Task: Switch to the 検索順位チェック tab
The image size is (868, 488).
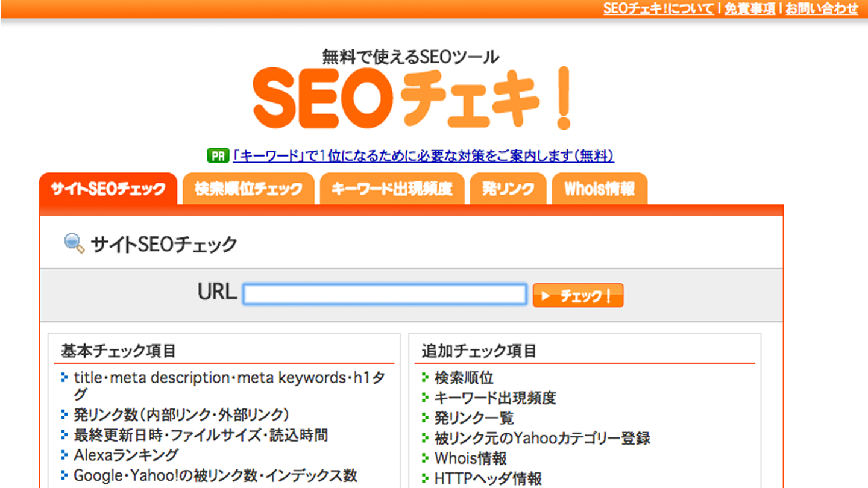Action: coord(248,189)
